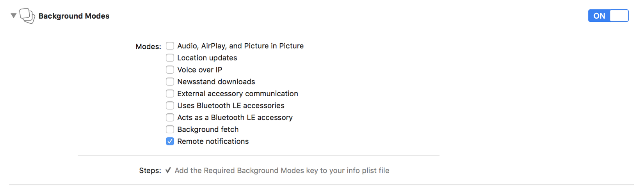Click the Modes: label
The image size is (644, 189).
click(x=148, y=47)
